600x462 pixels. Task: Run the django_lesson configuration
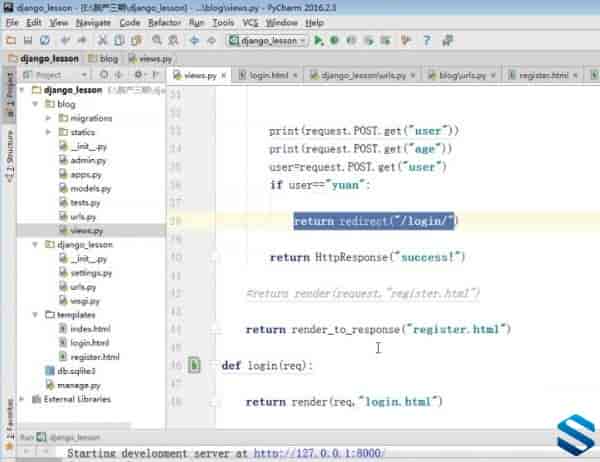point(318,41)
